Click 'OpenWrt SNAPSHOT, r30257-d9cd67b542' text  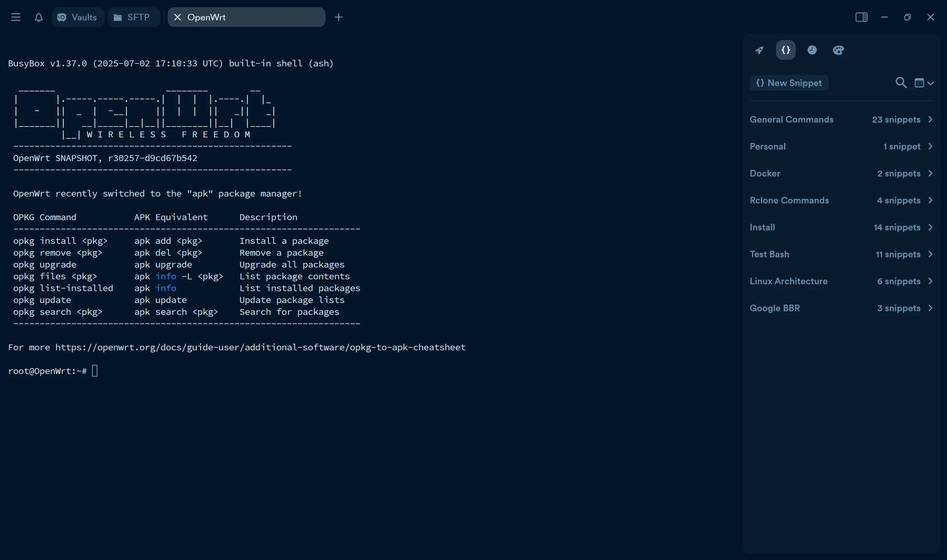[x=105, y=158]
